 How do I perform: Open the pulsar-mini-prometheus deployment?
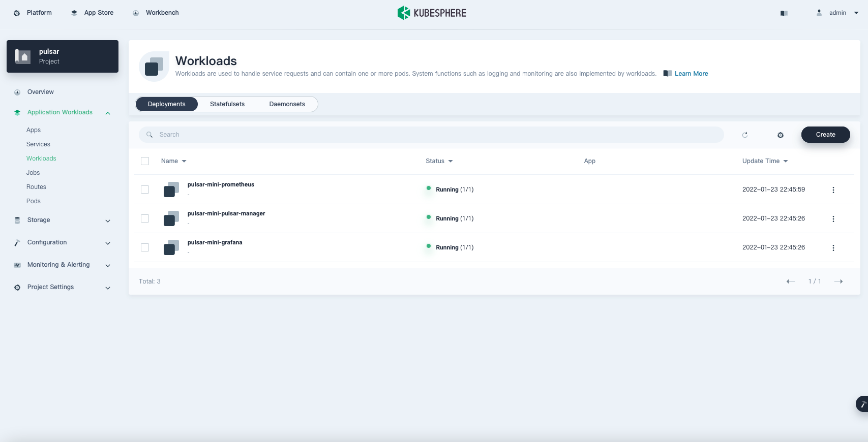point(221,184)
